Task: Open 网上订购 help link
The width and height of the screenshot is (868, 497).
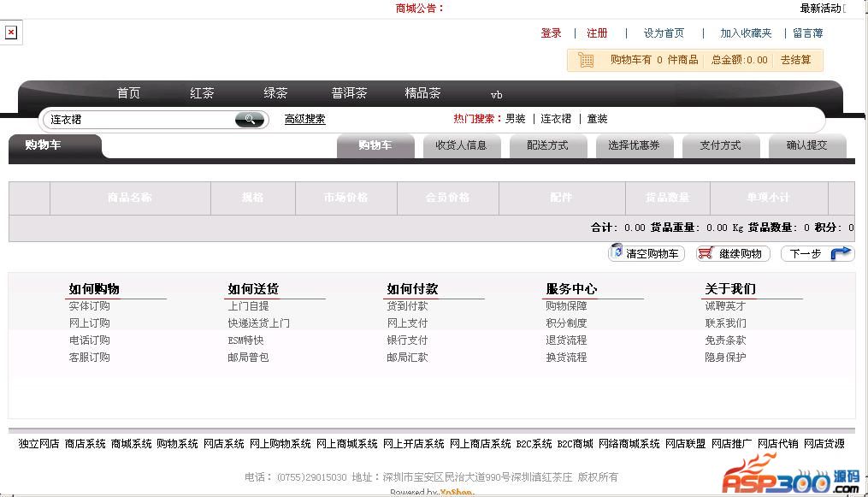Action: pyautogui.click(x=89, y=323)
